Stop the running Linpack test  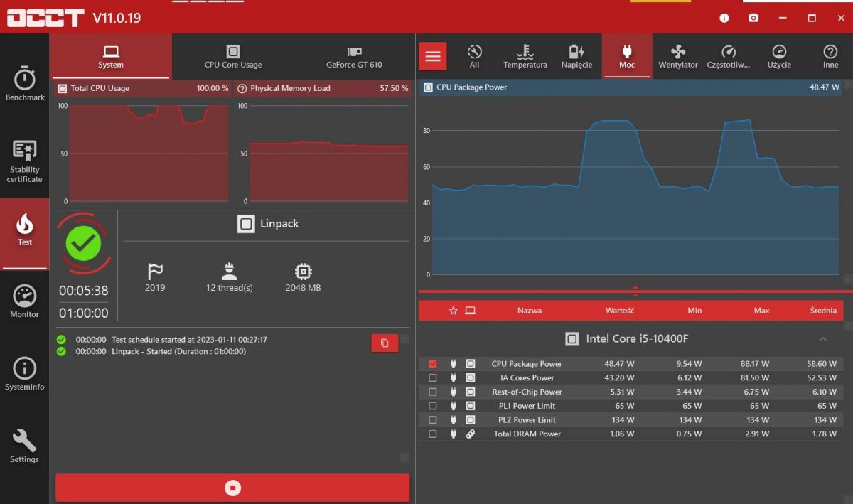(232, 488)
